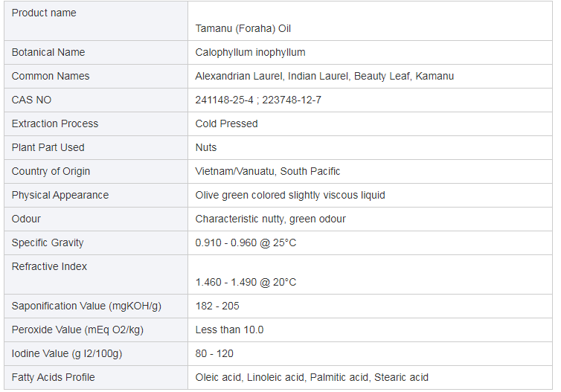Click the Saponification Value (mgKOH/g) label

coord(86,306)
